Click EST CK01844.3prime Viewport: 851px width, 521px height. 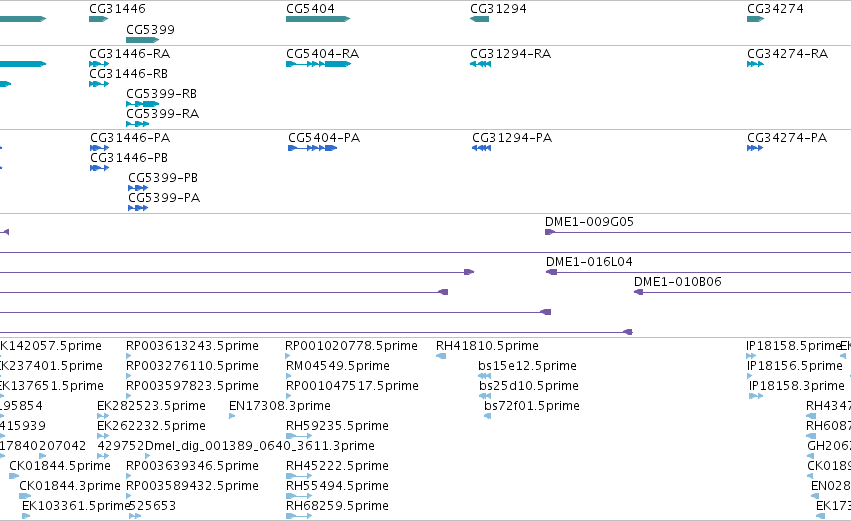pos(70,487)
